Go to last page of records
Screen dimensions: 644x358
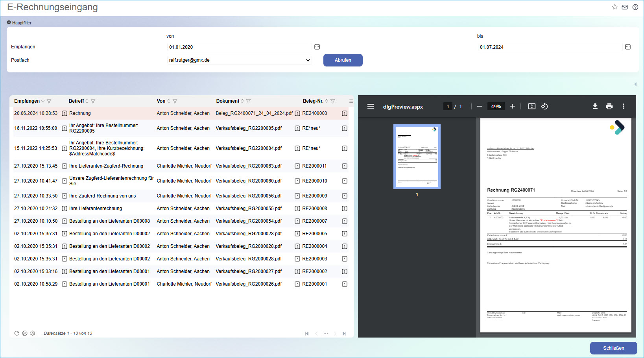[x=345, y=334]
